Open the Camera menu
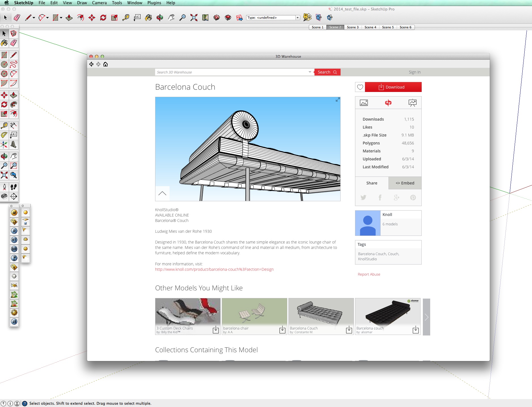The height and width of the screenshot is (407, 532). (x=99, y=3)
